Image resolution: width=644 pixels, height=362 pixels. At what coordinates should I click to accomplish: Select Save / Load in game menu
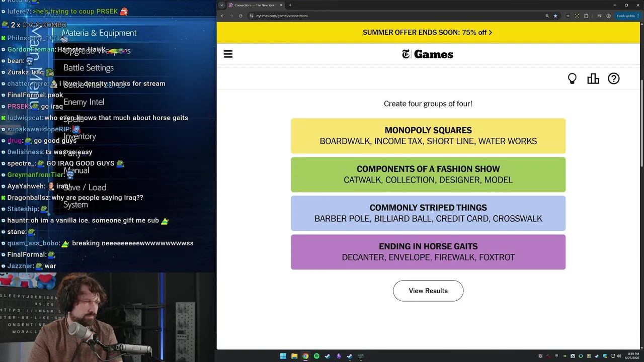pos(85,188)
